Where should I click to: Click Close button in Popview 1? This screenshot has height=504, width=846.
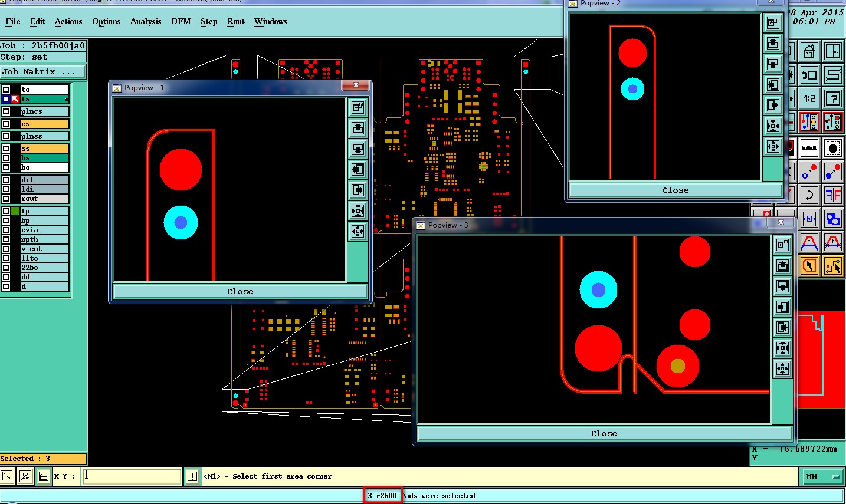tap(240, 291)
